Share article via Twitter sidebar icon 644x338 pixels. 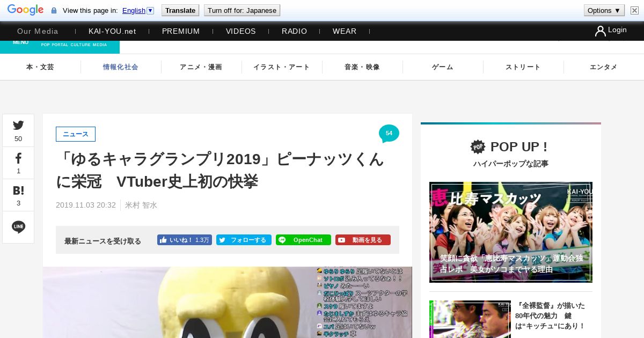tap(18, 130)
